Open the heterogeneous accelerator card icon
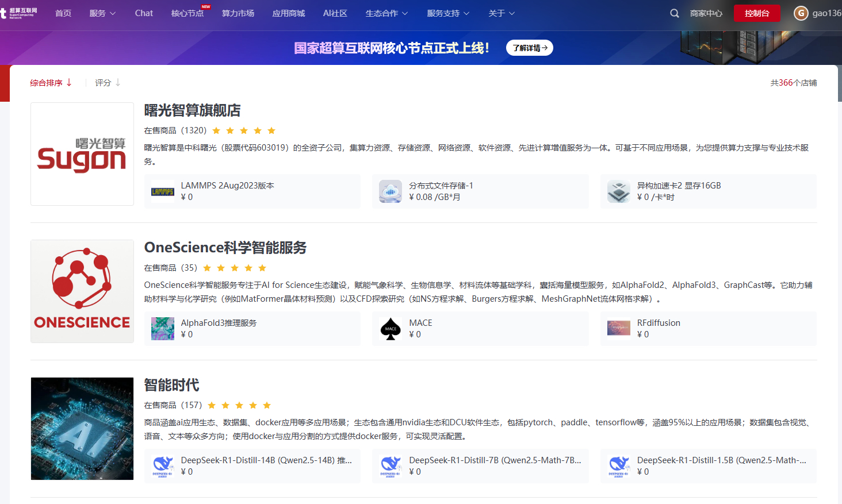 [x=619, y=191]
